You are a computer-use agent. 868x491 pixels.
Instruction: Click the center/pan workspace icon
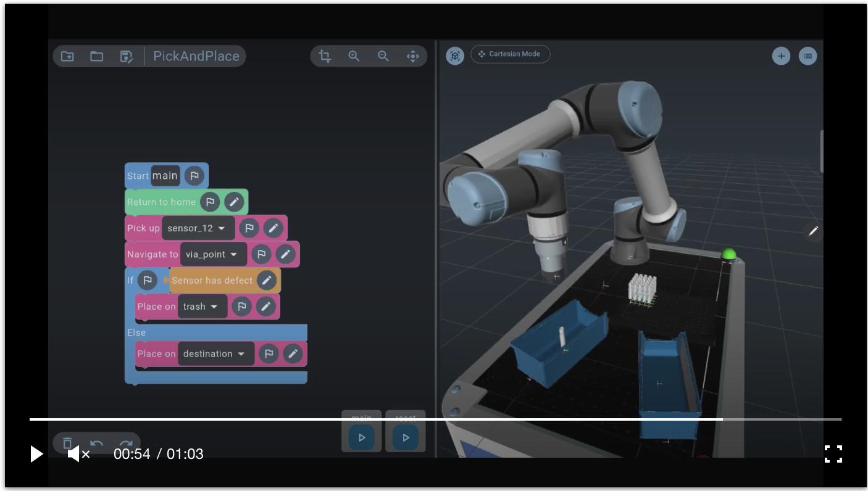[x=413, y=56]
